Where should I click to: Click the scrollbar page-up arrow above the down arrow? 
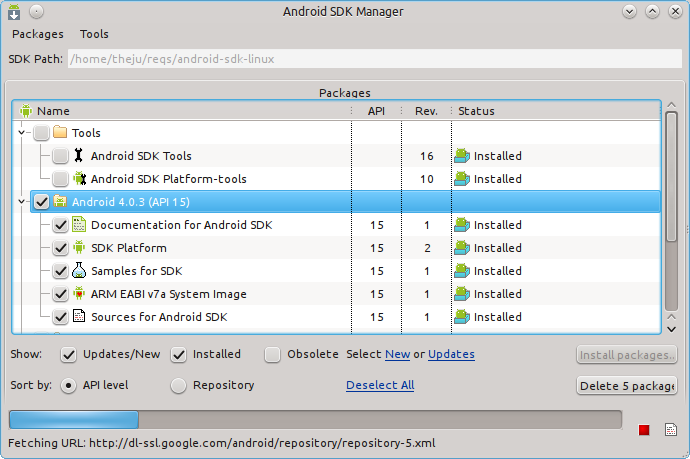point(671,317)
